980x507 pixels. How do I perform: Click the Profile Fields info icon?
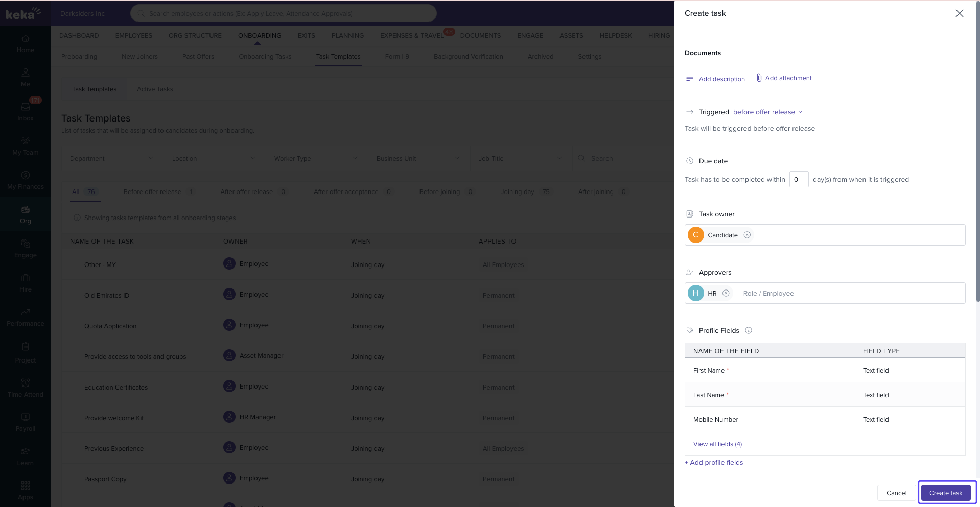coord(749,330)
